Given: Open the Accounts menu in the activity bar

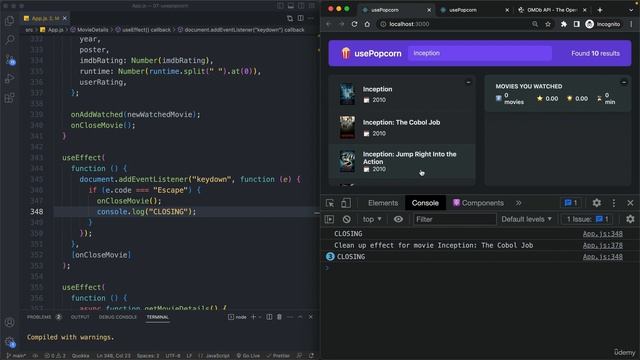Looking at the screenshot, I should coord(9,322).
